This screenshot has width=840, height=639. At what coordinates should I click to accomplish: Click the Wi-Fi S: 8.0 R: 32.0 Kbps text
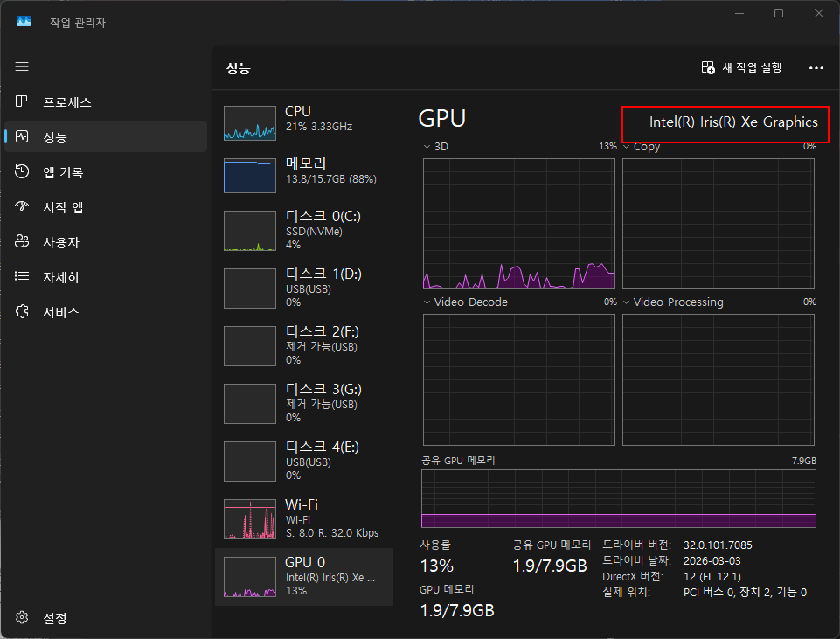pyautogui.click(x=331, y=533)
